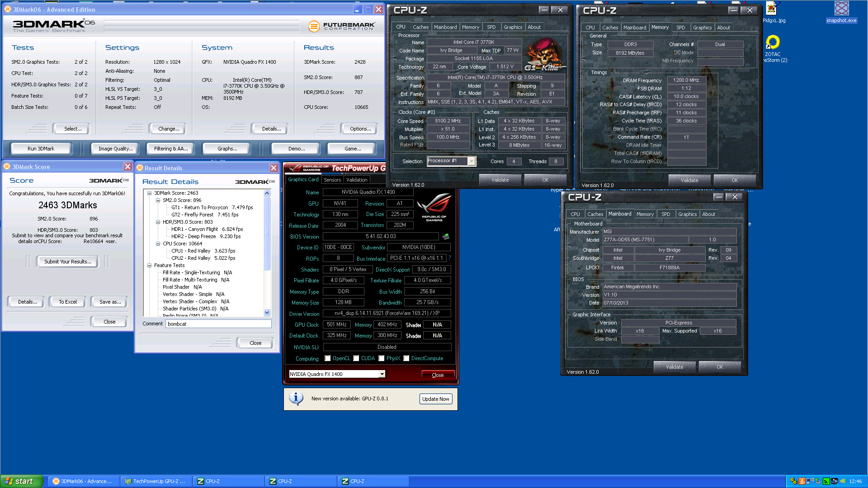868x488 pixels.
Task: Toggle the PhysX checkbox in GPU-Z
Action: pos(382,358)
